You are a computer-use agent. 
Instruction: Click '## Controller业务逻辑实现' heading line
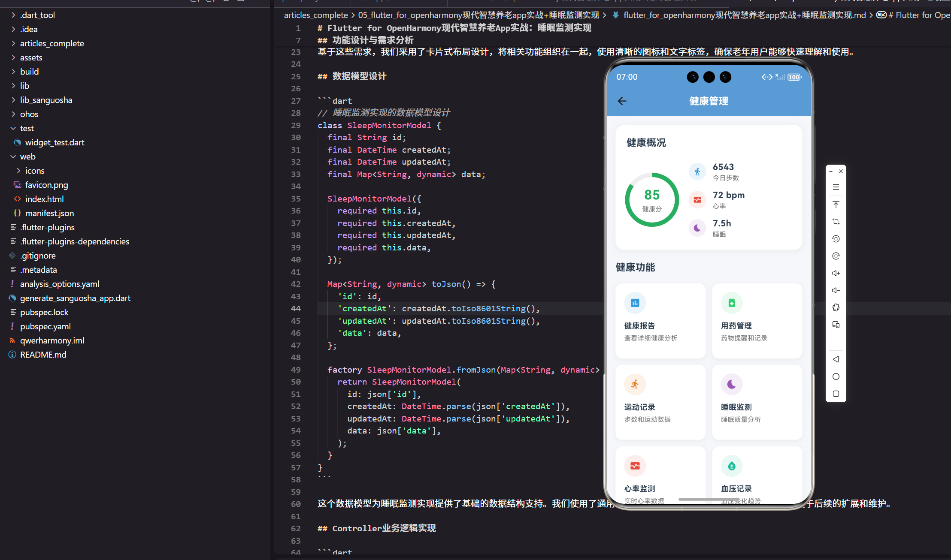pyautogui.click(x=377, y=528)
